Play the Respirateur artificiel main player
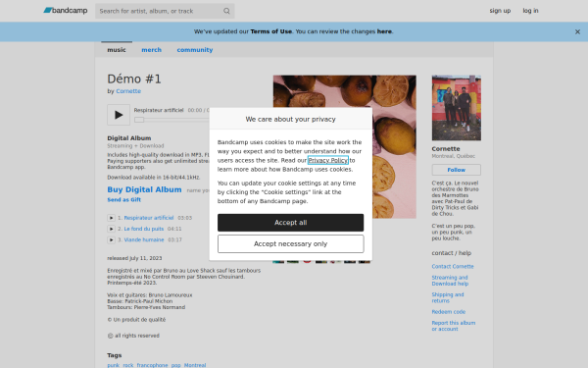Viewport: 588px width, 368px height. 119,115
